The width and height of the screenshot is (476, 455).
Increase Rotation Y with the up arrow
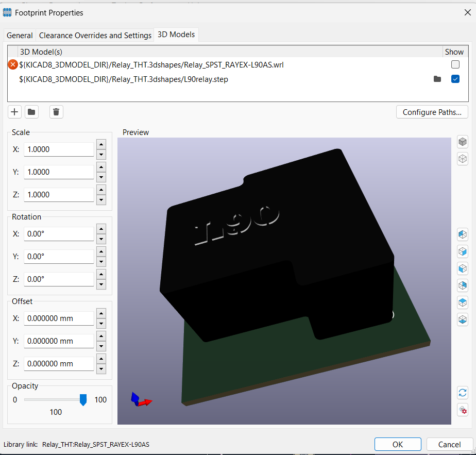click(101, 251)
